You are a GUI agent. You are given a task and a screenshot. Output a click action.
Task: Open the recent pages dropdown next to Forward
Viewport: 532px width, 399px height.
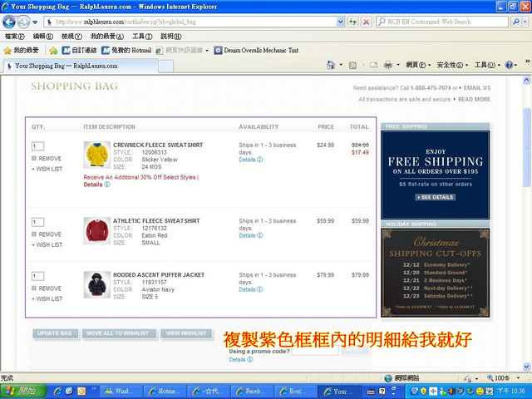point(35,22)
